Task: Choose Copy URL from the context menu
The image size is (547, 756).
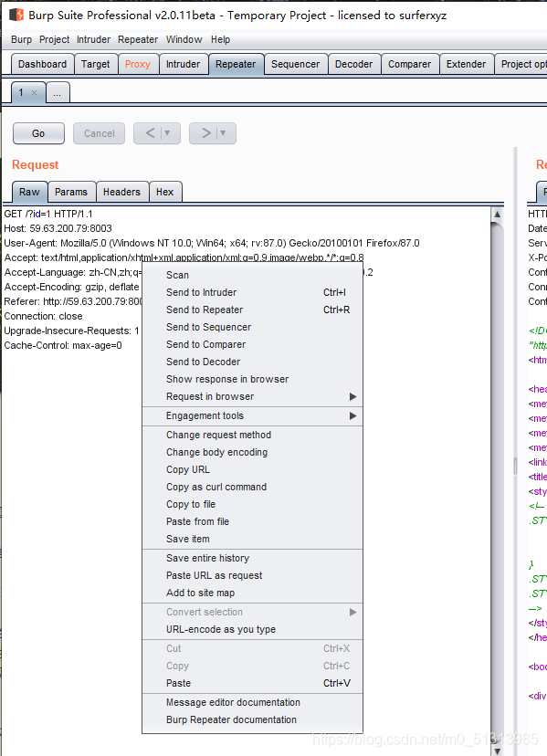Action: (252, 469)
